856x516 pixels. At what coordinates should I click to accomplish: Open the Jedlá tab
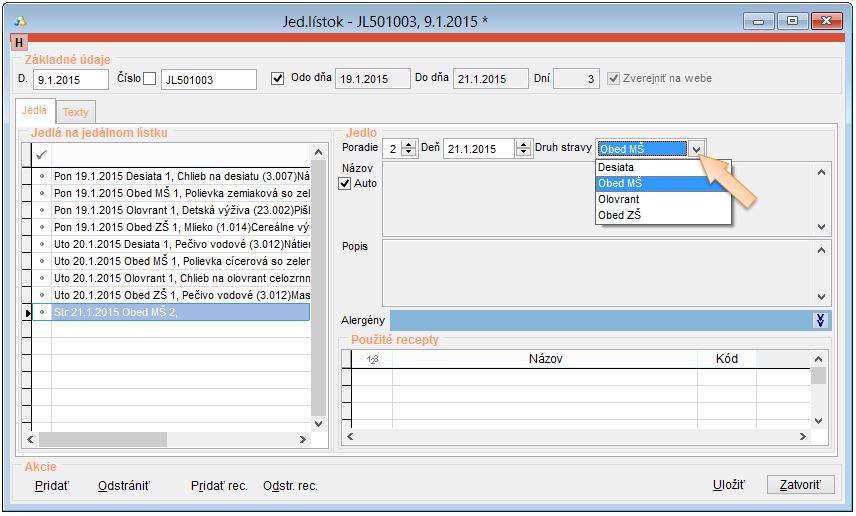34,112
